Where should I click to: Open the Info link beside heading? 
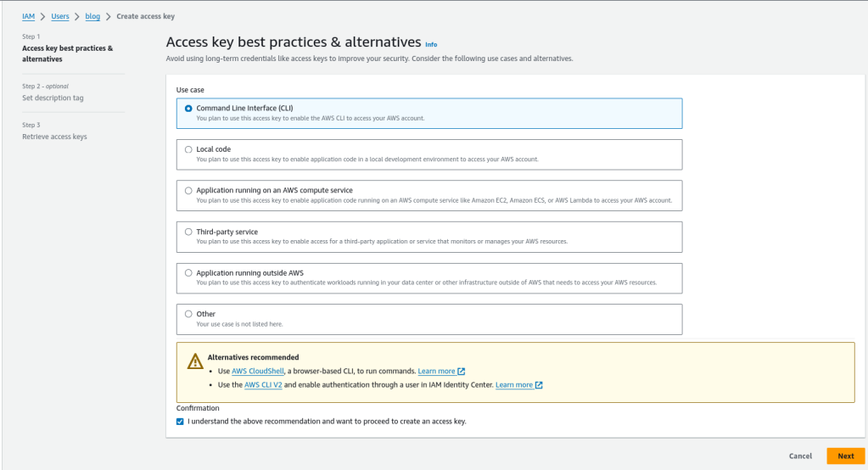[431, 44]
